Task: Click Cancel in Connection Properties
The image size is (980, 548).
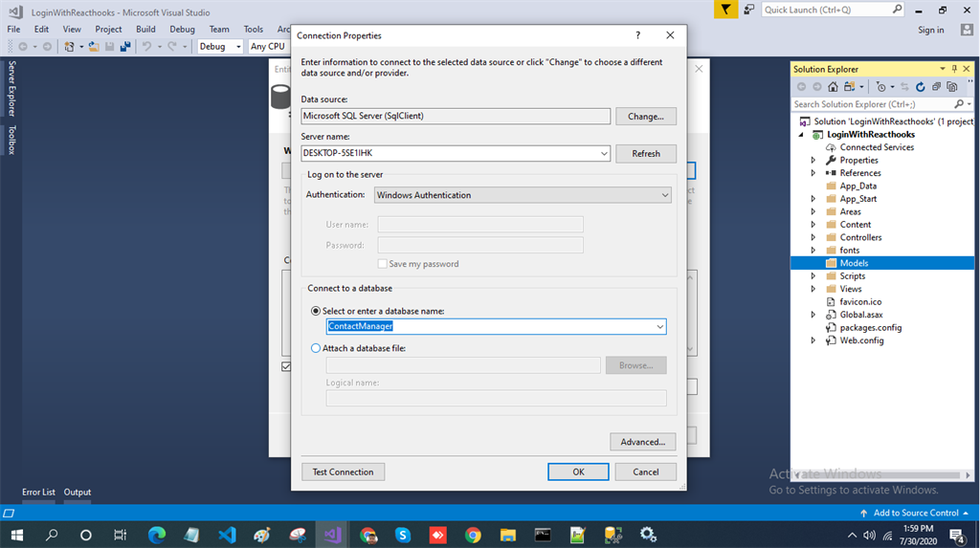Action: point(646,471)
